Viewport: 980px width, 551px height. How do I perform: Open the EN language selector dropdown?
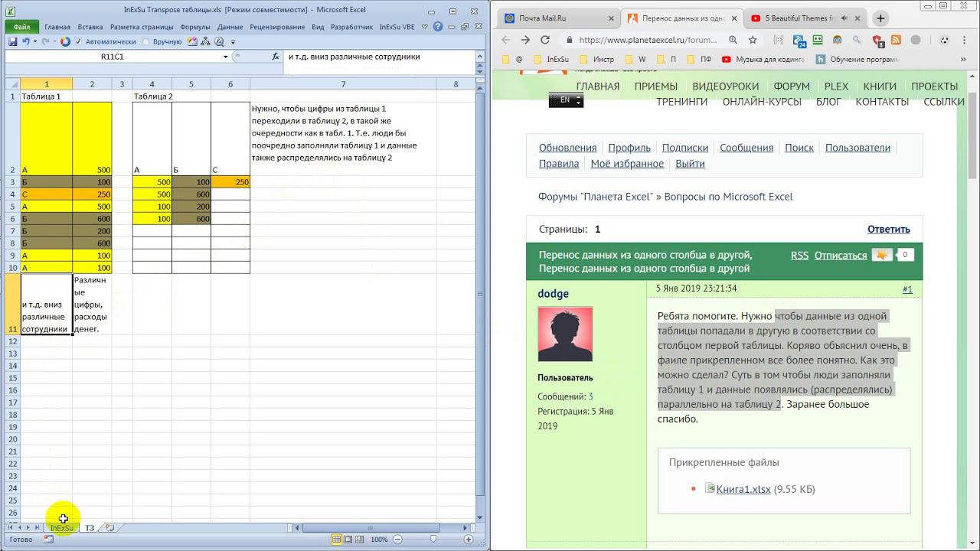coord(566,100)
